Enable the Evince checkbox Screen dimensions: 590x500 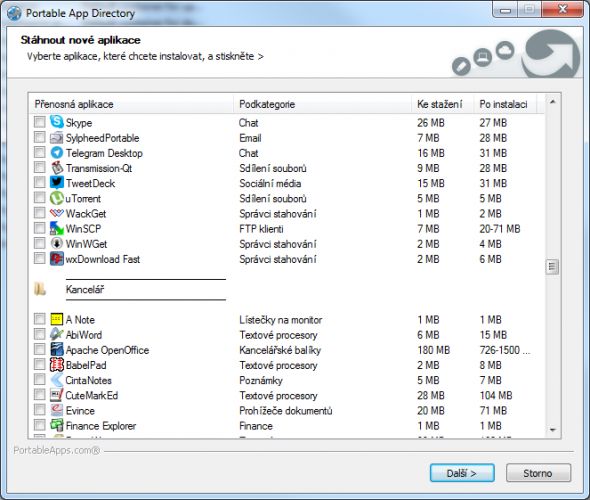40,410
